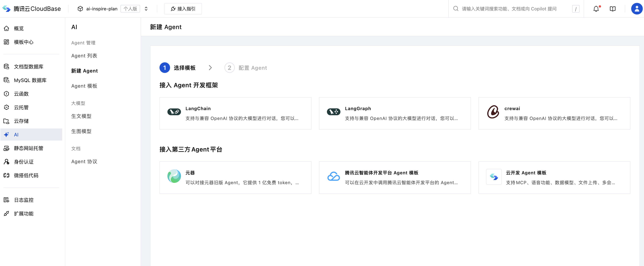Select 生文模型 in the AI submenu
Screen dimensions: 644x266
pyautogui.click(x=81, y=116)
